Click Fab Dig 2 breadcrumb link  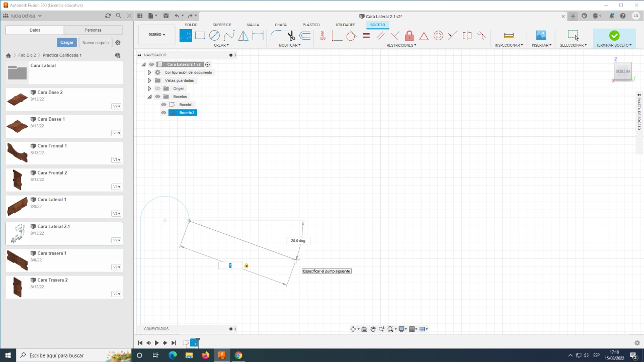tap(27, 55)
